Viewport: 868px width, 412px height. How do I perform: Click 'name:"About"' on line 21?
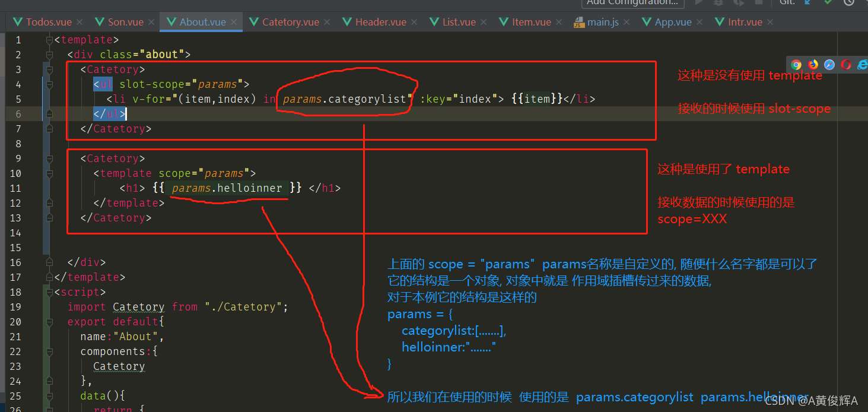(x=119, y=337)
